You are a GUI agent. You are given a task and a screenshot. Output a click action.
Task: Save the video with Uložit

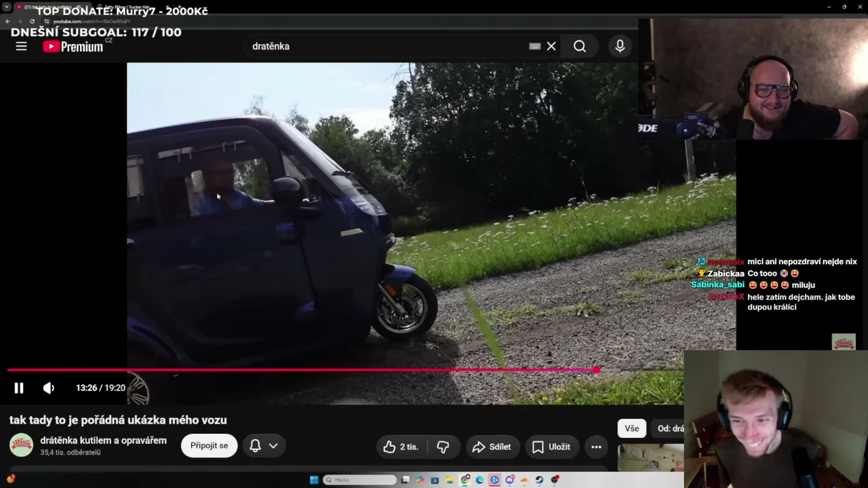pos(551,447)
